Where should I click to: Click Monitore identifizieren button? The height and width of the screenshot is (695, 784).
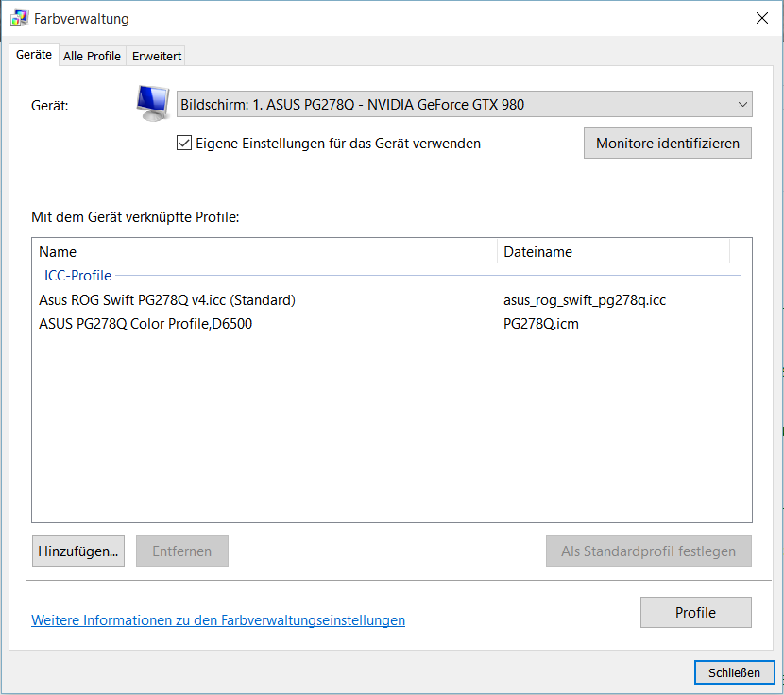point(668,144)
